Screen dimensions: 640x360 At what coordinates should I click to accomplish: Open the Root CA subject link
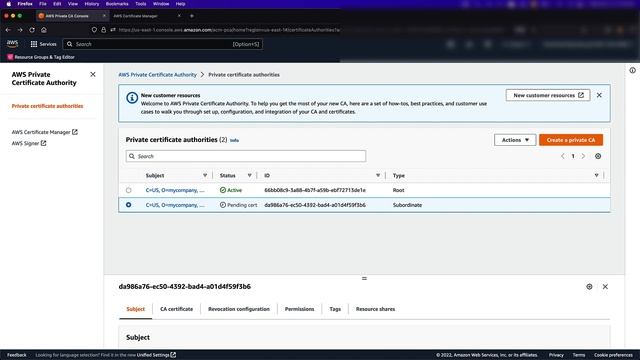pos(175,190)
